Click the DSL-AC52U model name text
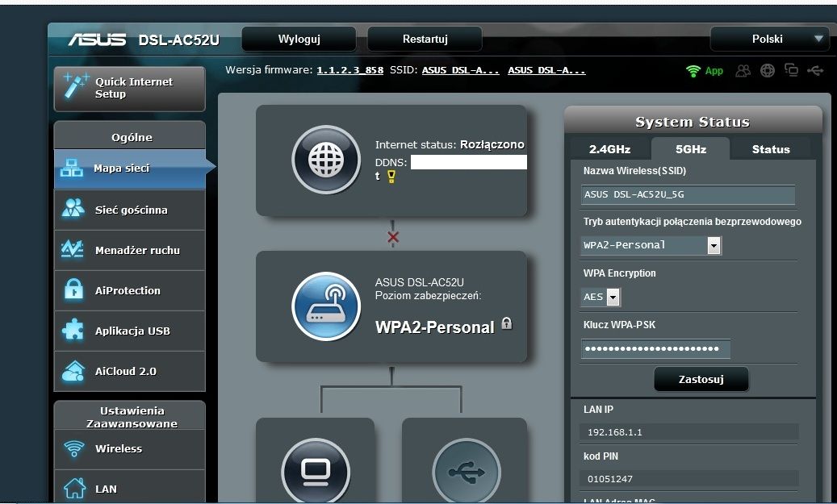 179,40
